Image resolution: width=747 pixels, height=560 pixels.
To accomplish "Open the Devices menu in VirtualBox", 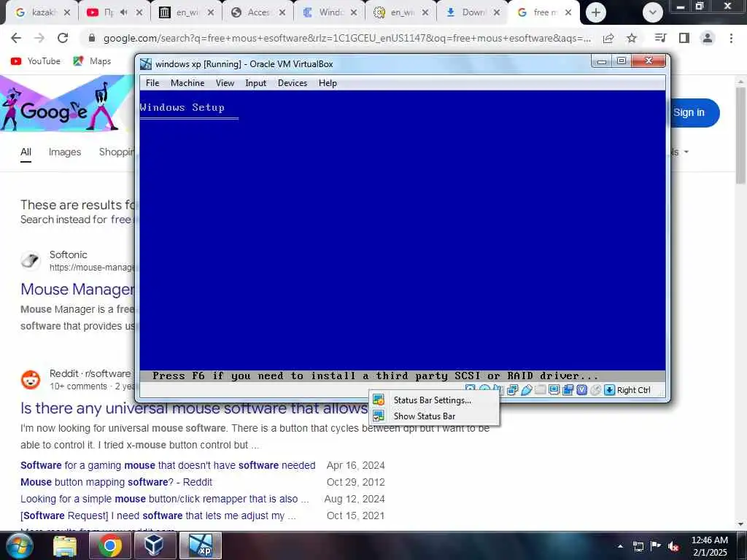I will pos(293,83).
